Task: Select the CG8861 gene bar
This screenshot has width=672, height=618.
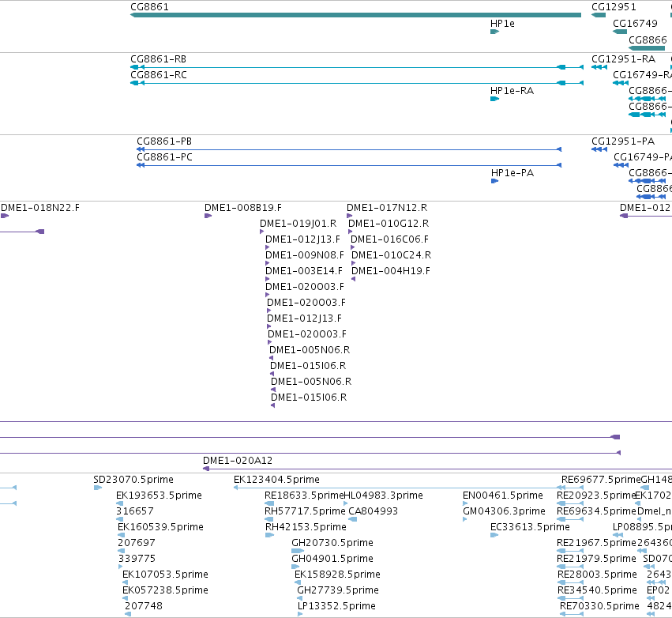Action: pos(355,15)
